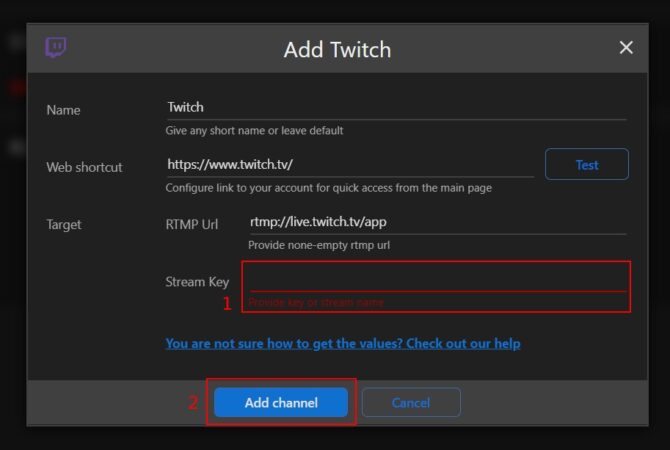
Task: Click the 'RTMP Url' label
Action: coord(191,224)
